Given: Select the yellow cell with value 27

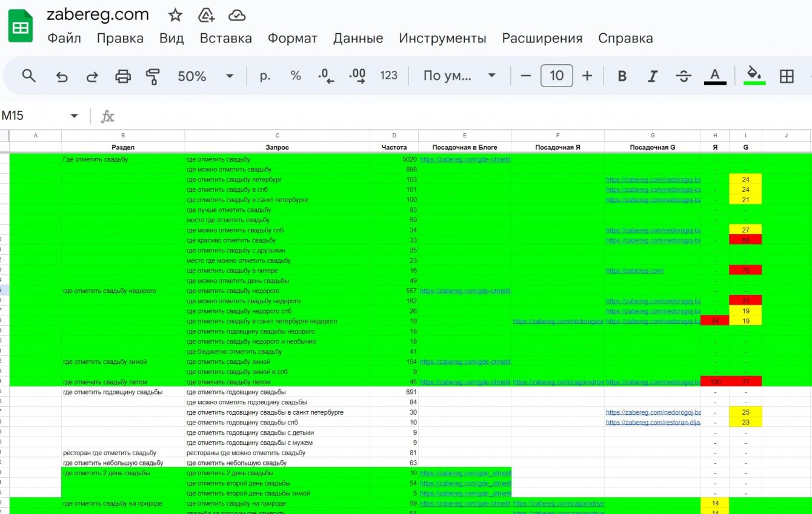Looking at the screenshot, I should (745, 230).
